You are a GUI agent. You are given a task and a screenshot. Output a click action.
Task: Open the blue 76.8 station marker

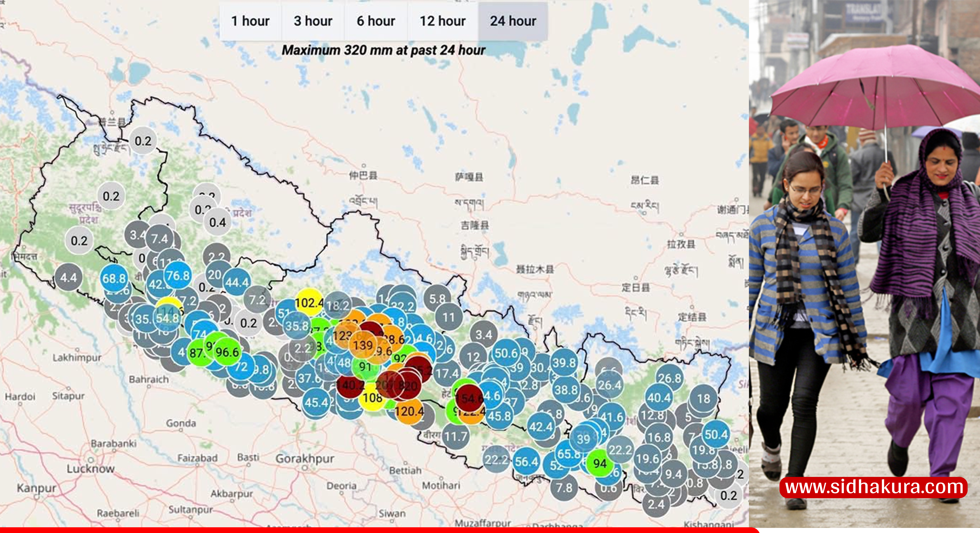point(178,276)
